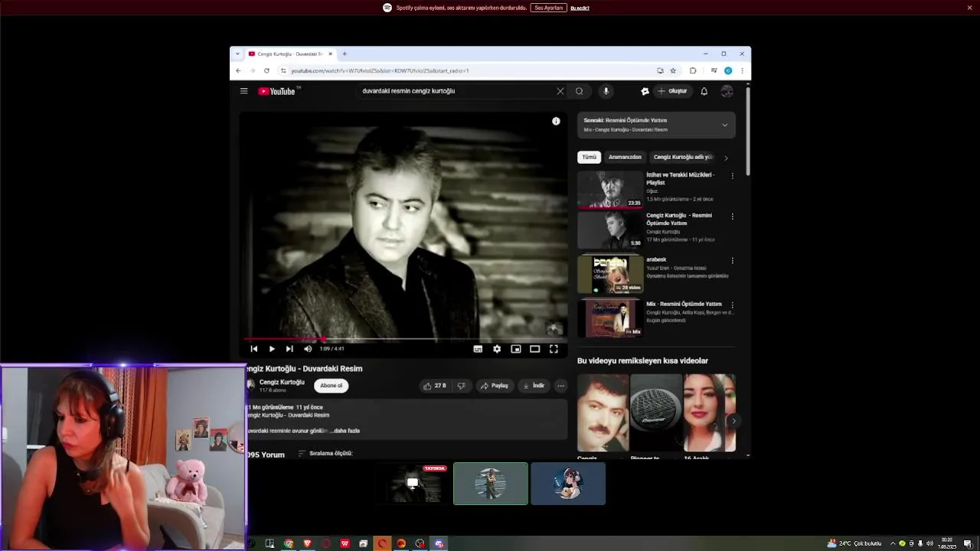The width and height of the screenshot is (980, 551).
Task: Go to the previous video
Action: tap(254, 349)
